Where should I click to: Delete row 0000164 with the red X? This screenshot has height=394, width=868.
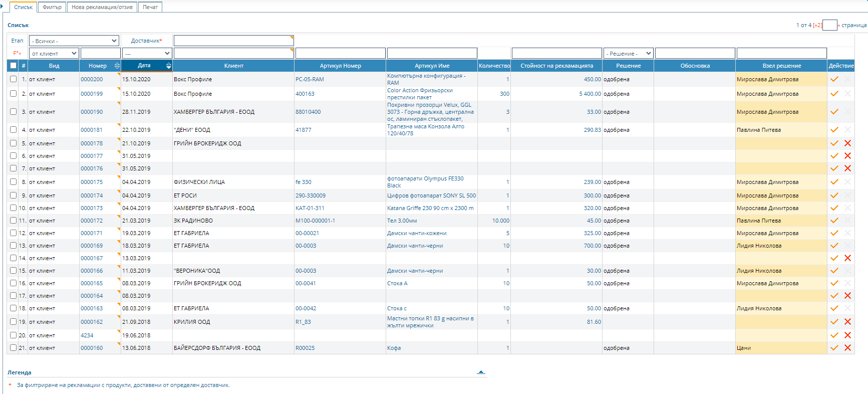tap(847, 296)
